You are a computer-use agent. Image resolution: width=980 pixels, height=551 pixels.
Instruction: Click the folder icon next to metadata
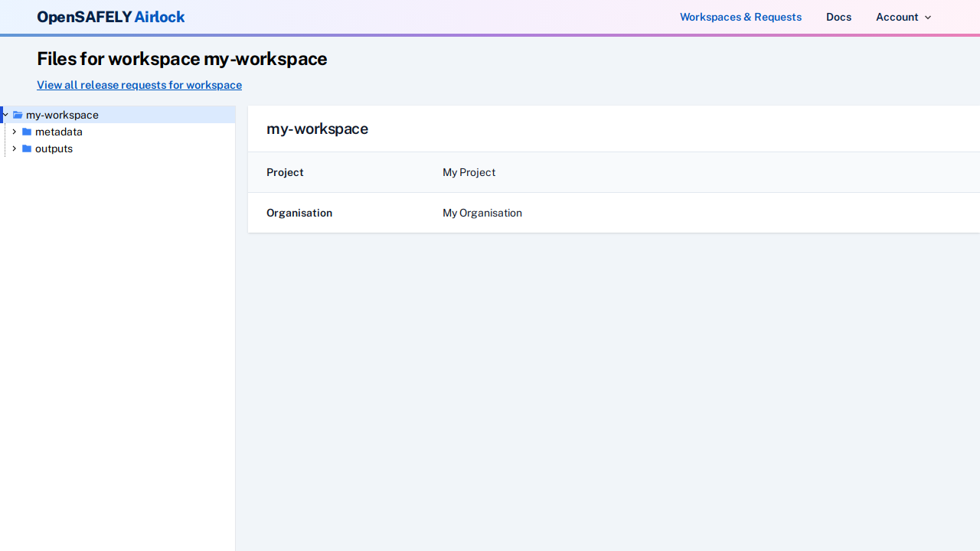(x=26, y=132)
